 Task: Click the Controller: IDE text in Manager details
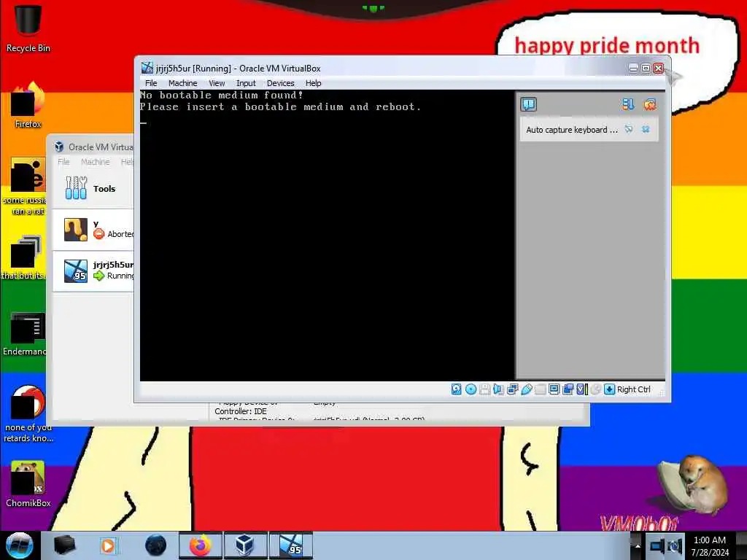(241, 411)
